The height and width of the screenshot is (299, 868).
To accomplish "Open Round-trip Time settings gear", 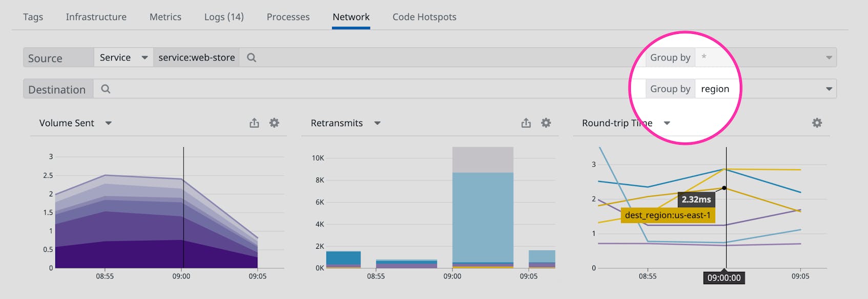I will click(817, 123).
